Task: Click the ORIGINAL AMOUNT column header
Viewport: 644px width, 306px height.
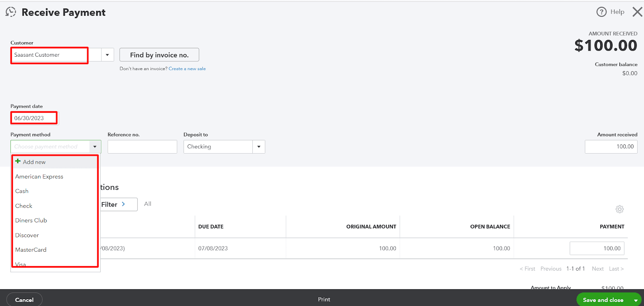Action: [x=371, y=227]
